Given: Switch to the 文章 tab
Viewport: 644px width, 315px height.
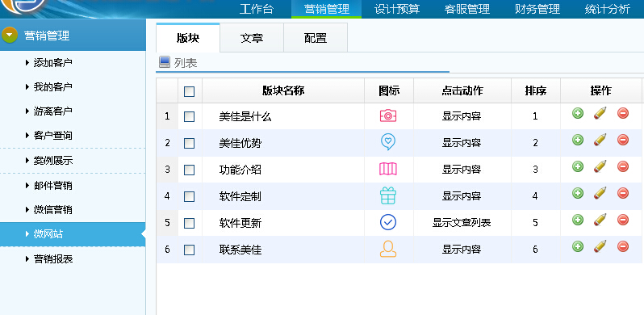Looking at the screenshot, I should tap(252, 38).
